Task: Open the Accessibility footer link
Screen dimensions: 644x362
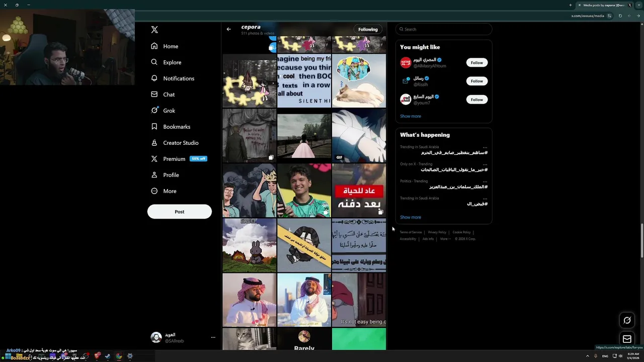Action: click(x=408, y=239)
